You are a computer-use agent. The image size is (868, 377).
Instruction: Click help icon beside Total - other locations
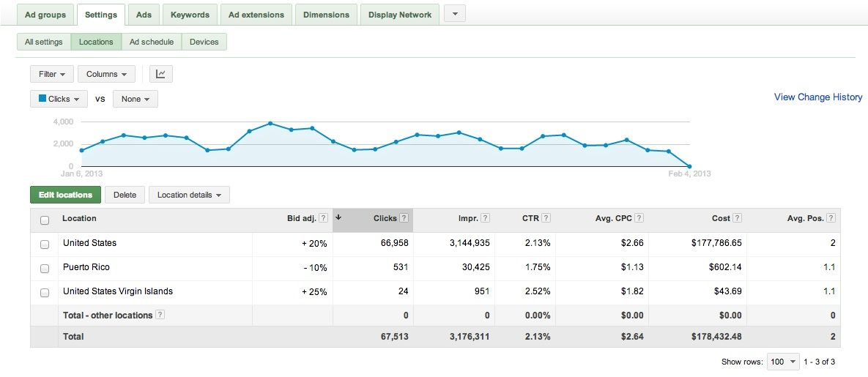[x=160, y=315]
